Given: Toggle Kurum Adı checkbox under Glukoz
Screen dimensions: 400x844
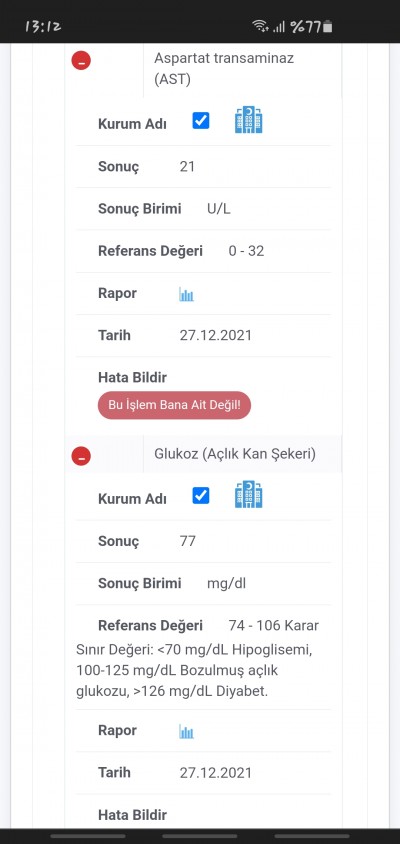Looking at the screenshot, I should pyautogui.click(x=201, y=495).
